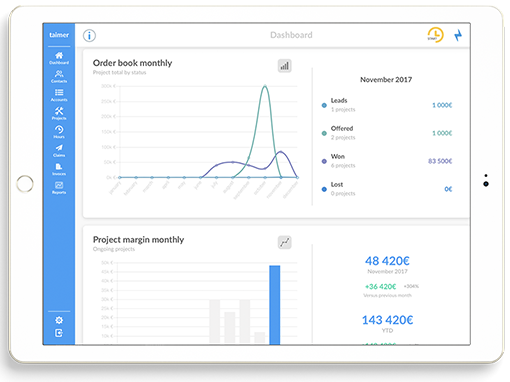The height and width of the screenshot is (382, 510).
Task: Click the taimer logo
Action: pyautogui.click(x=59, y=35)
